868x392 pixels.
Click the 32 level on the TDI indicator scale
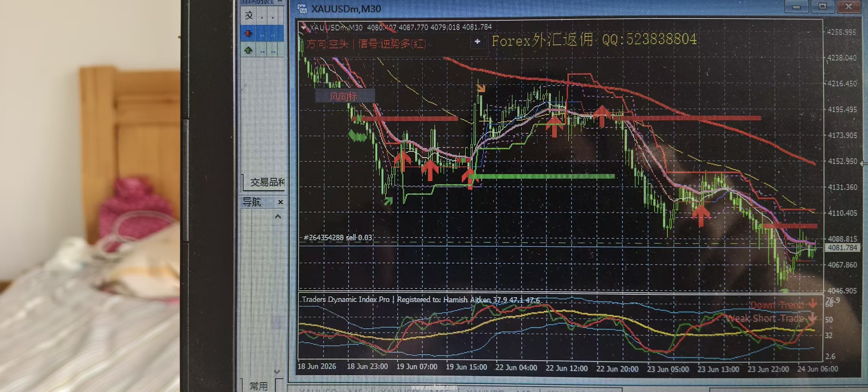pos(829,335)
